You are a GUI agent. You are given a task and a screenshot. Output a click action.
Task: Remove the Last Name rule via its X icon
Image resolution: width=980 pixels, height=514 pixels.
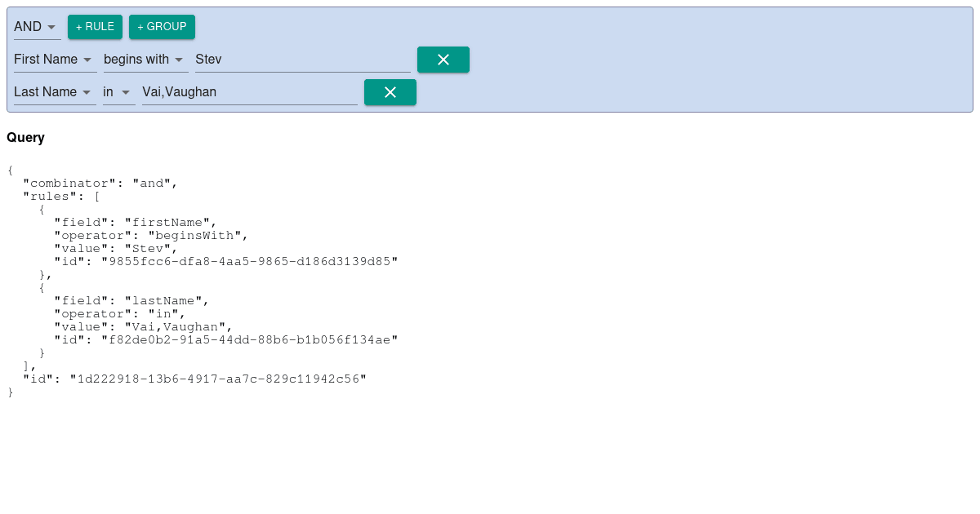pyautogui.click(x=390, y=92)
